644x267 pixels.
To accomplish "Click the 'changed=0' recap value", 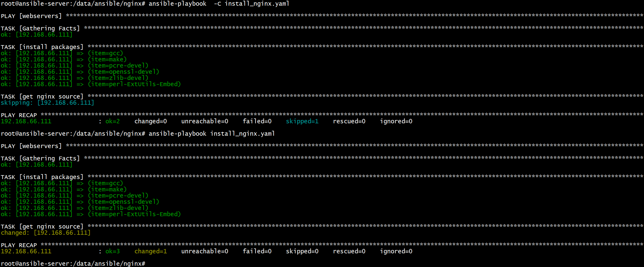I will point(151,121).
